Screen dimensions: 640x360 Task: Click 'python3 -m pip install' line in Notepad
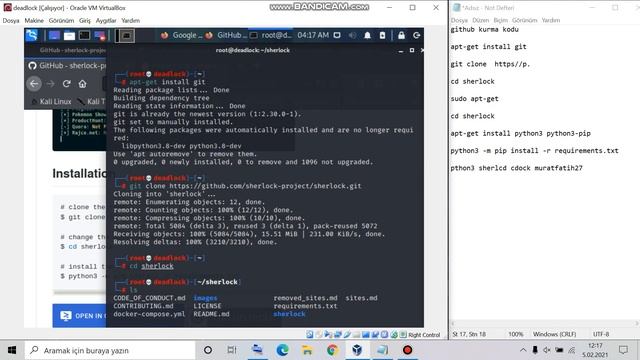tap(535, 151)
